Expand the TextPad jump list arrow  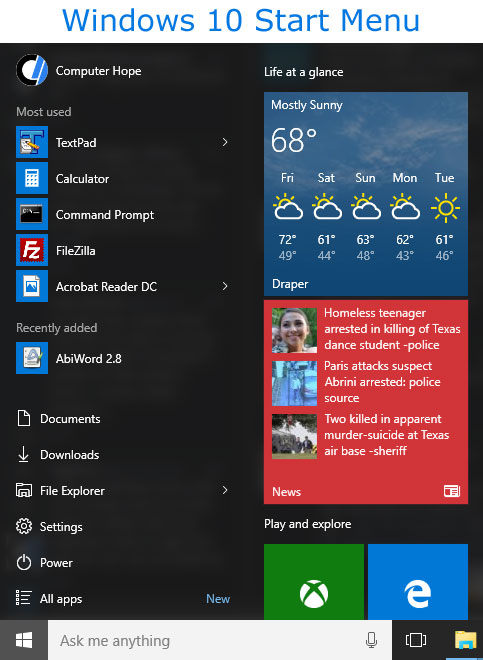225,142
